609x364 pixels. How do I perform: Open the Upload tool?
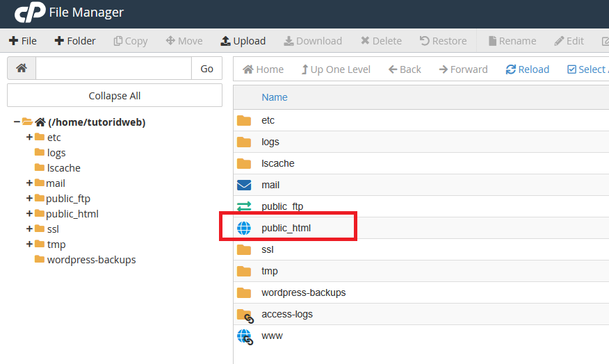click(243, 41)
